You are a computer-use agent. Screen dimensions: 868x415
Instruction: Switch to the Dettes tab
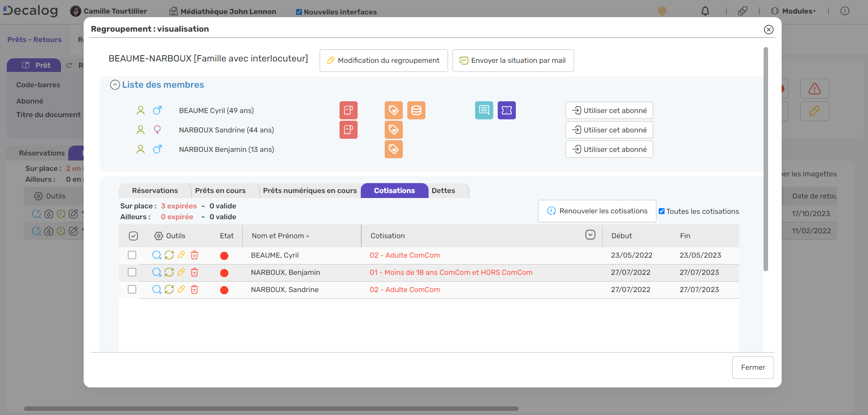click(443, 191)
